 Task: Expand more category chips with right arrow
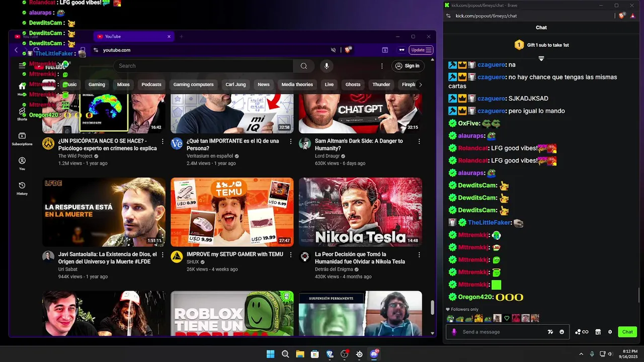pos(421,84)
